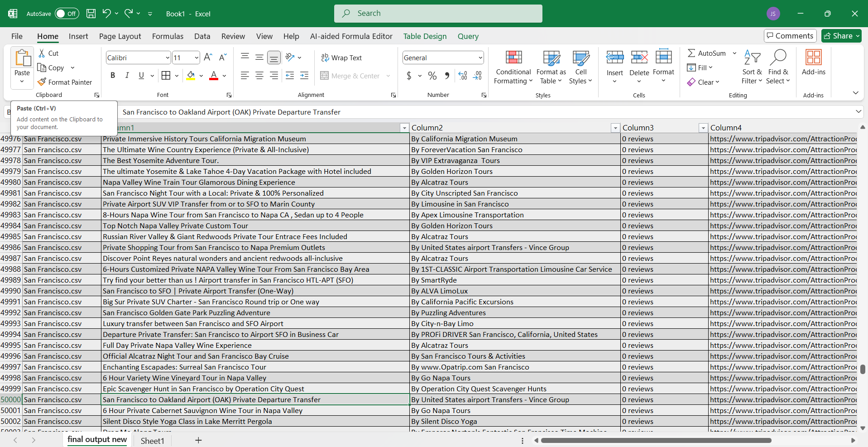868x447 pixels.
Task: Click the Format Painter brush
Action: 42,82
